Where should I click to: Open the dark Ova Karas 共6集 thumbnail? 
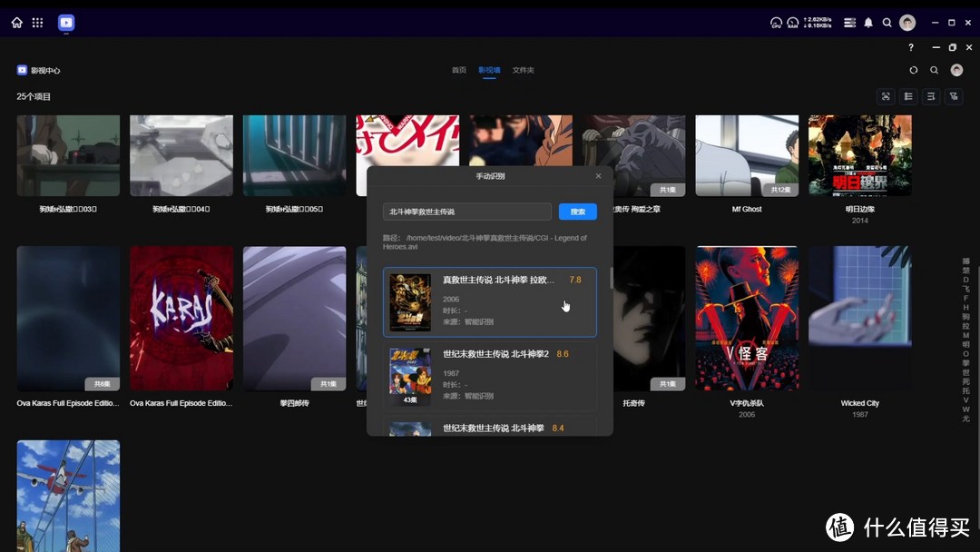click(68, 318)
